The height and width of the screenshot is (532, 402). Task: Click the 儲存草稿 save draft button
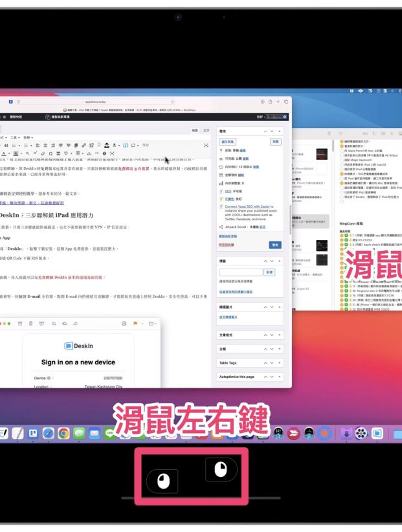click(229, 140)
